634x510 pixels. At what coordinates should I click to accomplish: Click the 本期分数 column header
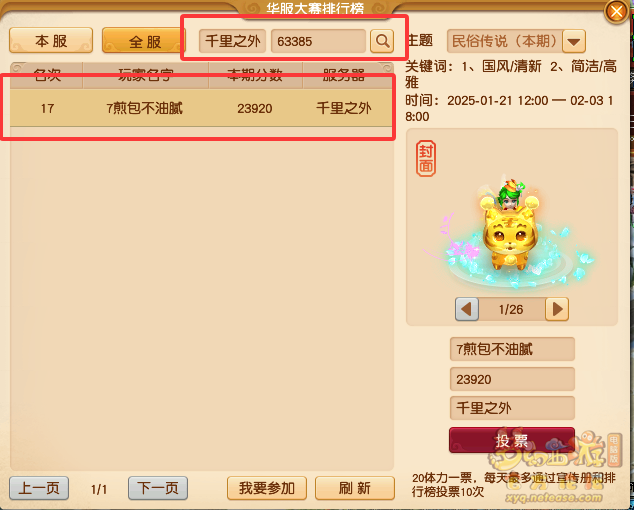tap(255, 75)
